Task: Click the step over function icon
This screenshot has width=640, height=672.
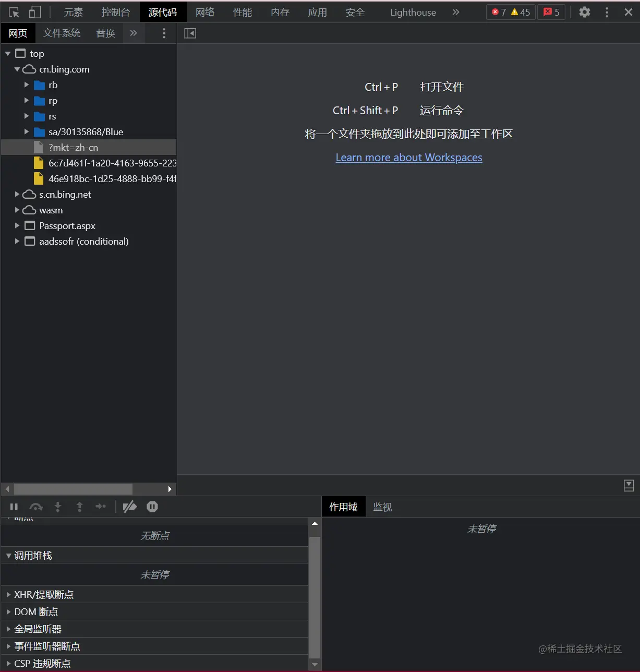Action: (x=36, y=506)
